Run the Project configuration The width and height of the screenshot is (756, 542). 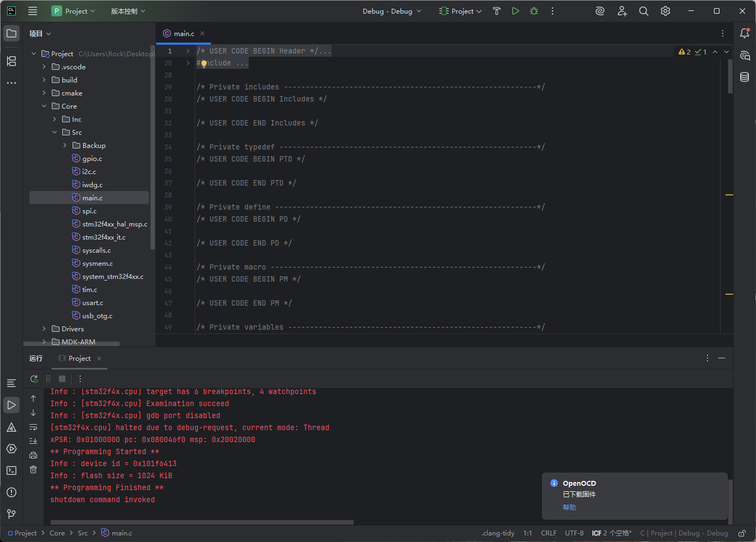515,11
